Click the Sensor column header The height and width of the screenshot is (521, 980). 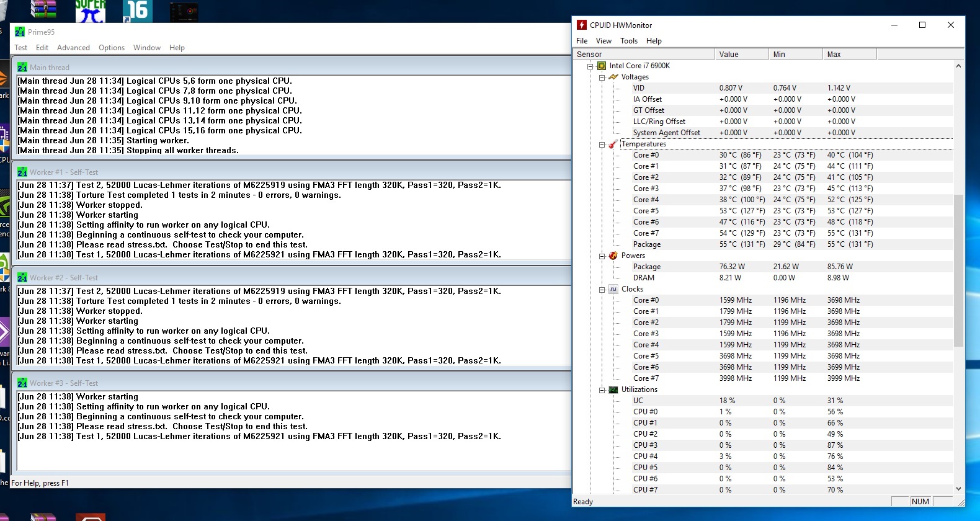click(x=644, y=54)
